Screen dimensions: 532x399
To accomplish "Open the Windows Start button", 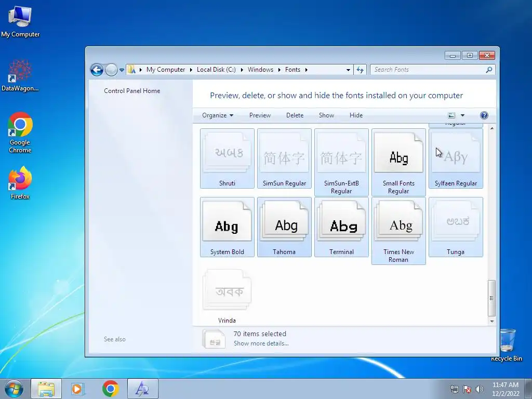I will [x=14, y=389].
